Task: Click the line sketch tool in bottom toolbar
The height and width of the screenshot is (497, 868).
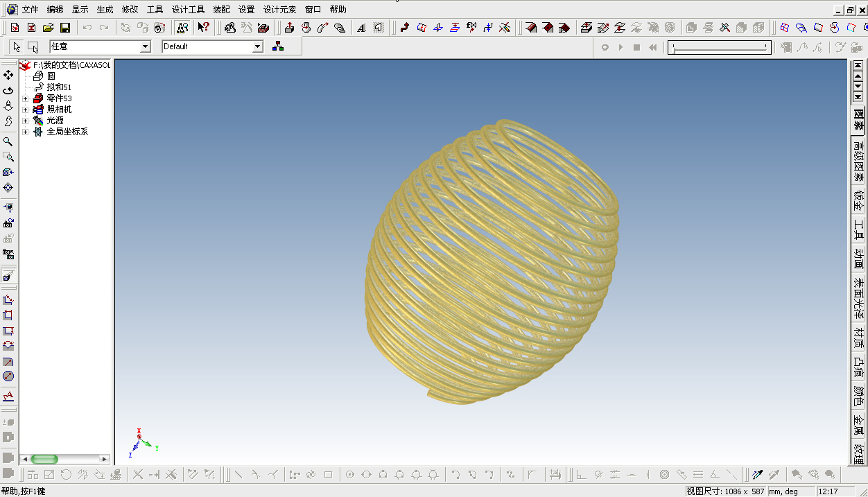Action: 238,475
